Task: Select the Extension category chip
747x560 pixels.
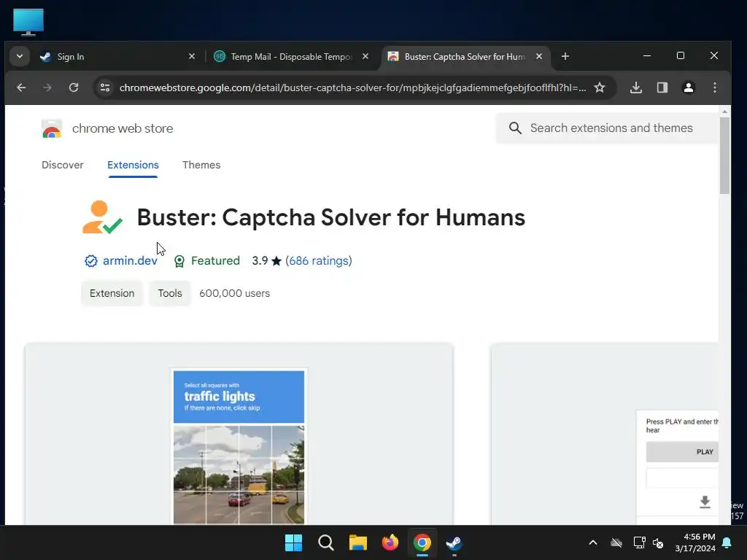Action: [x=112, y=293]
